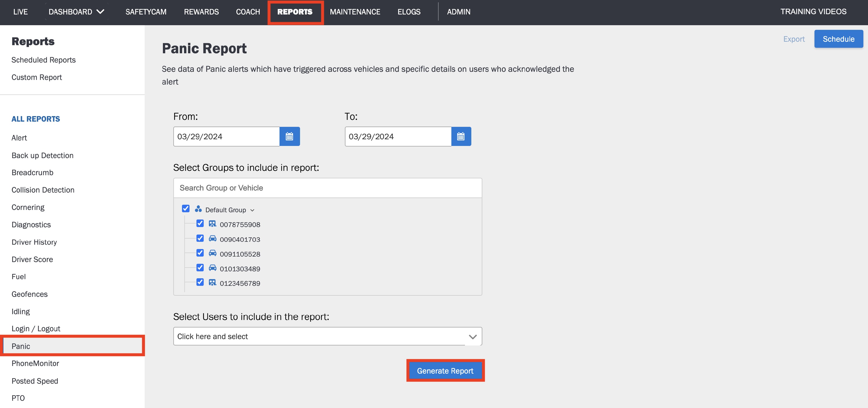Image resolution: width=868 pixels, height=408 pixels.
Task: Select the Back up Detection report
Action: pyautogui.click(x=43, y=155)
